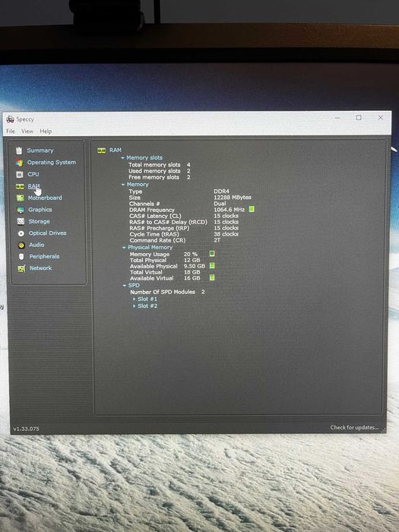Screen dimensions: 399x532
Task: Select the 12288 MBytes size value
Action: [x=233, y=198]
